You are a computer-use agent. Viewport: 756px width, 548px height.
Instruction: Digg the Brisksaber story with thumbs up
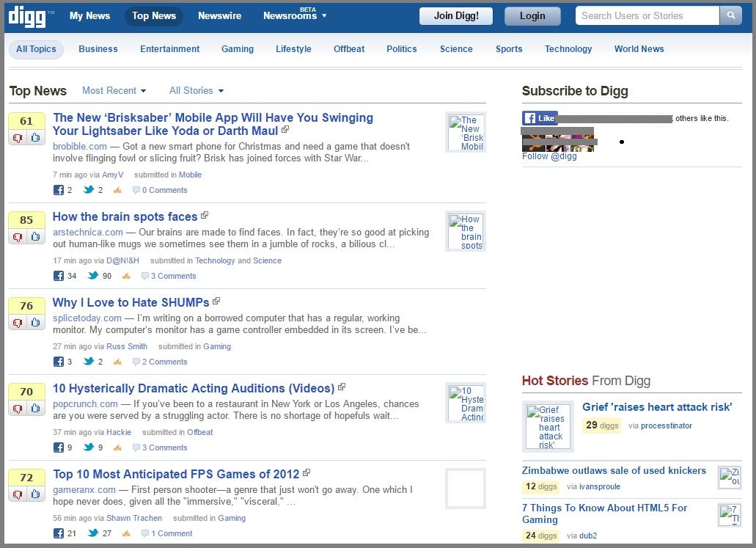[x=36, y=138]
